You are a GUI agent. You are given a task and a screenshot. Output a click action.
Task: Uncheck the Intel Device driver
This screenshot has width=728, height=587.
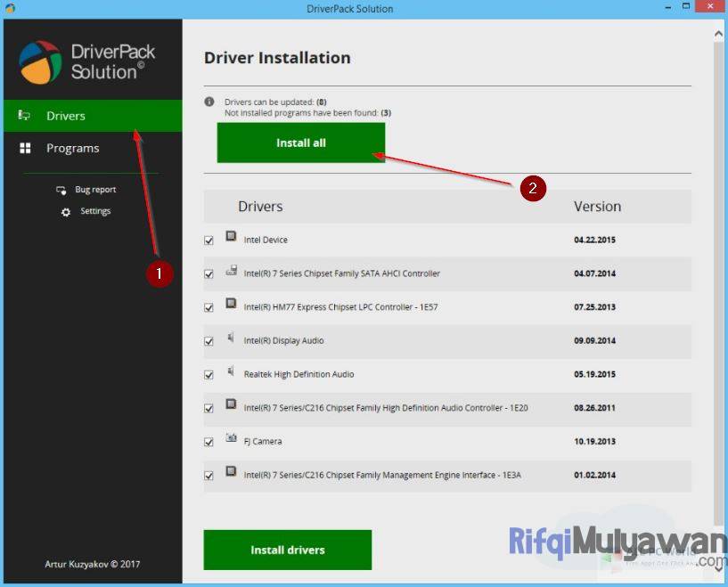(208, 239)
